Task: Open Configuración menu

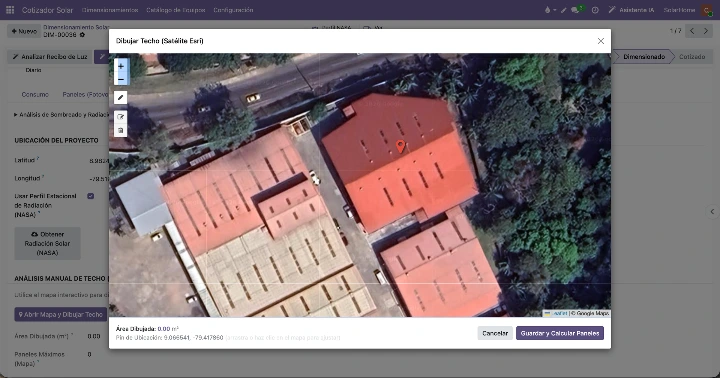Action: pyautogui.click(x=233, y=10)
